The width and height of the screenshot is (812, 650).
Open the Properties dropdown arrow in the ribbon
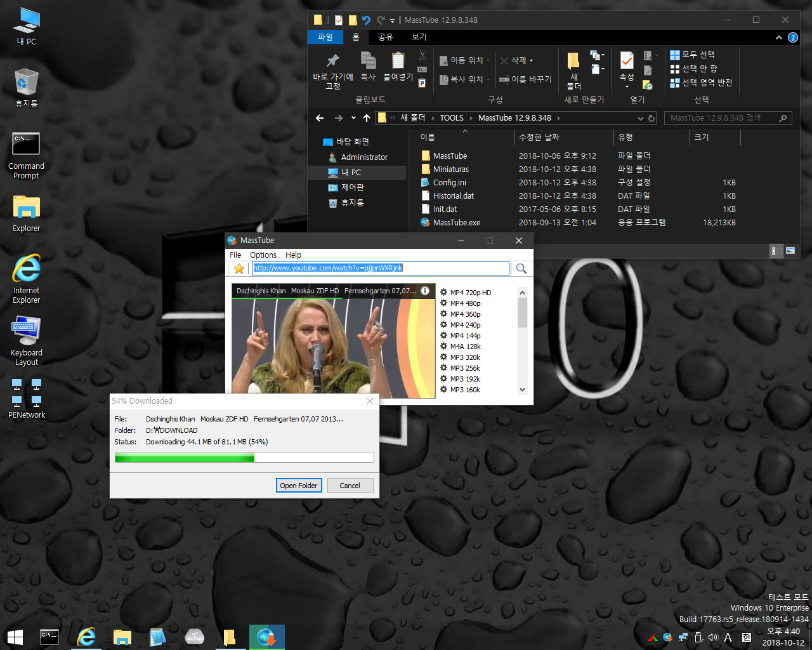627,86
